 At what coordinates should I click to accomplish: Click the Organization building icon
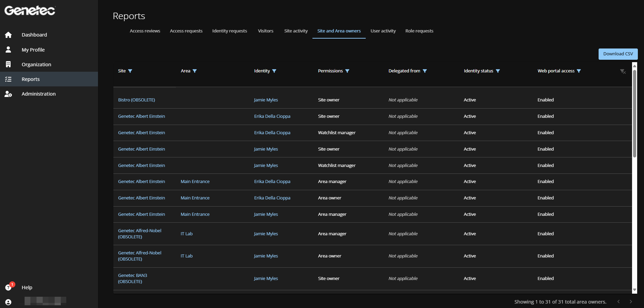click(x=8, y=65)
